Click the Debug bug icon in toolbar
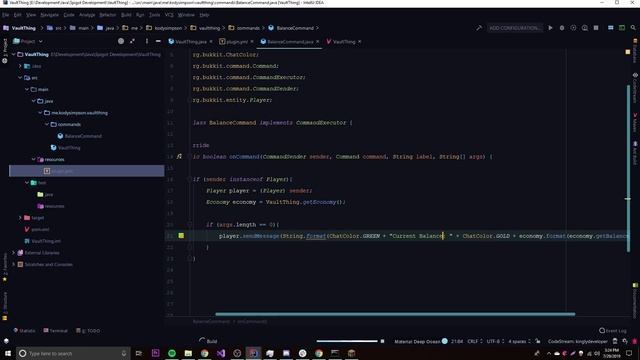Screen dimensions: 640x360 [x=562, y=28]
